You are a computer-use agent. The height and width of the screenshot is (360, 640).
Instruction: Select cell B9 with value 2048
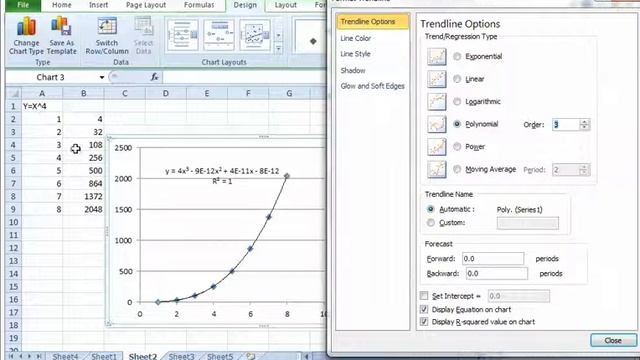coord(84,209)
